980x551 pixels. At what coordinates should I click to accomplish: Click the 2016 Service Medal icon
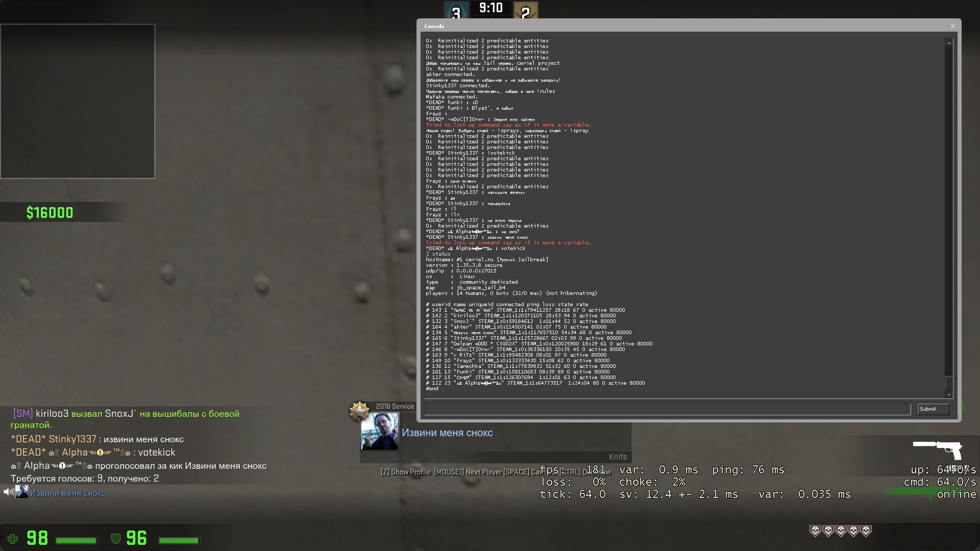click(x=359, y=411)
